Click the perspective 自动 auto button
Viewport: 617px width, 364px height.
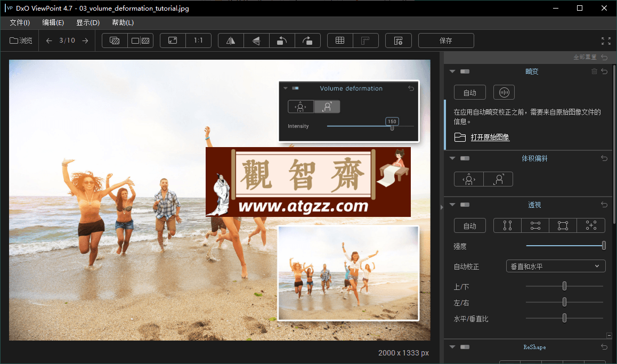coord(470,226)
